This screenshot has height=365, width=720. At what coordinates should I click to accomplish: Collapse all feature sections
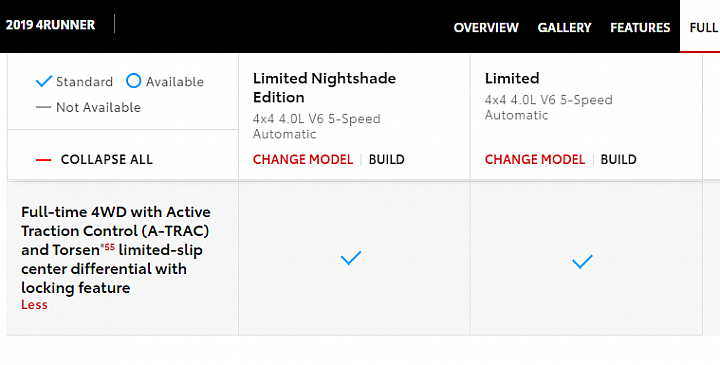(x=107, y=159)
